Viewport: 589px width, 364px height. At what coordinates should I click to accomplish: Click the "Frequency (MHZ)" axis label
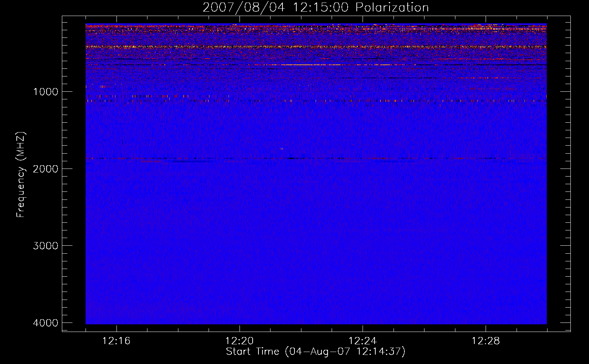[x=21, y=175]
